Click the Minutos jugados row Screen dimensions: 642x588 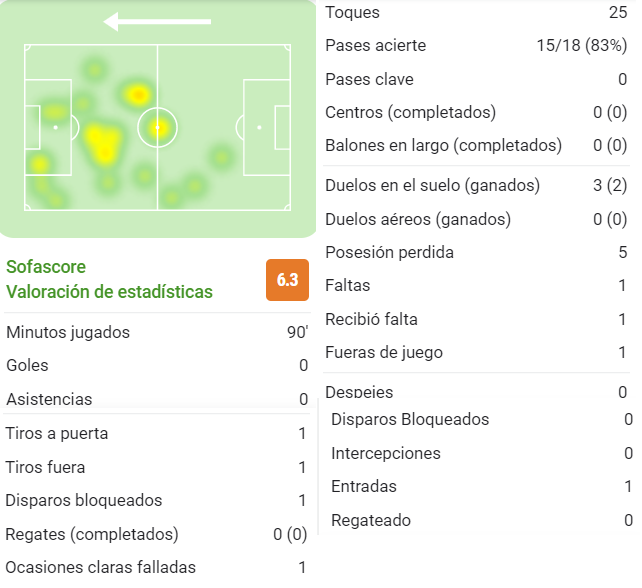[x=157, y=332]
